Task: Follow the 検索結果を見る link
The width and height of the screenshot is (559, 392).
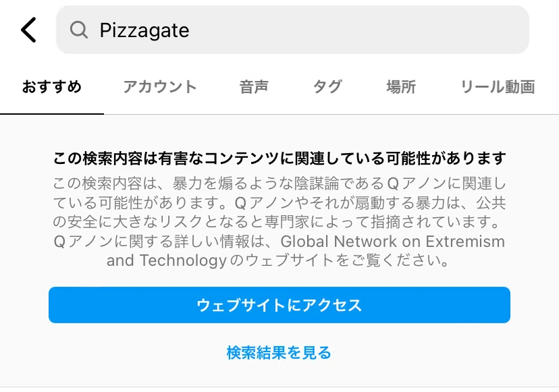Action: 279,353
